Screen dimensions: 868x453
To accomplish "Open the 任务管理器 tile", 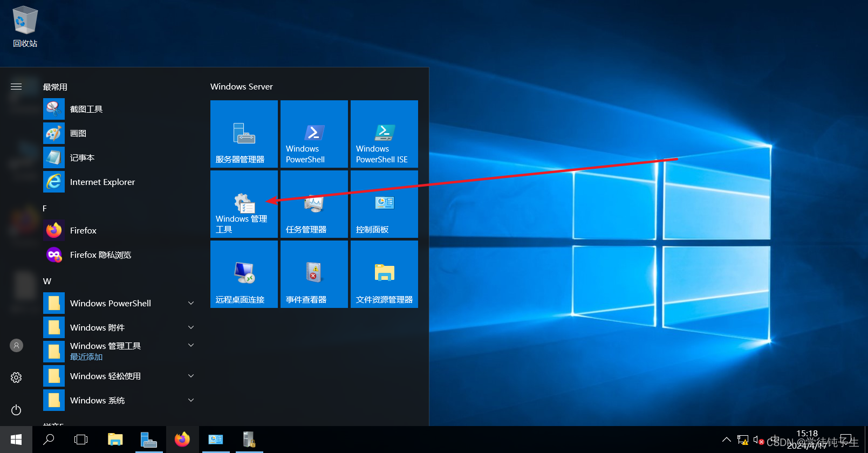I will [x=314, y=204].
